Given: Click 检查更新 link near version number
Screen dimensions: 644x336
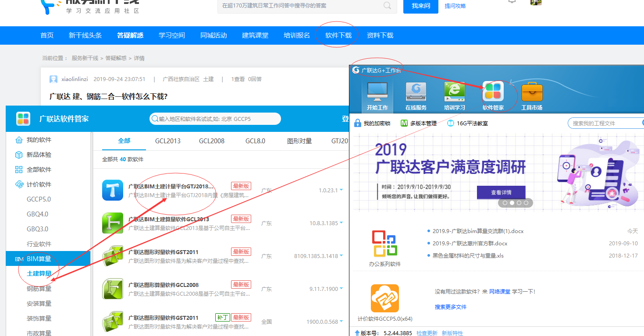Looking at the screenshot, I should pyautogui.click(x=427, y=333).
